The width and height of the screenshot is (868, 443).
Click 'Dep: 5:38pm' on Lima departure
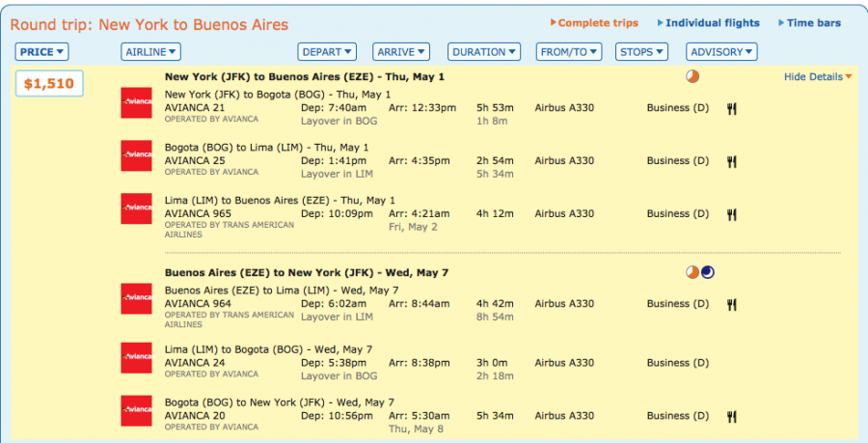pyautogui.click(x=334, y=363)
